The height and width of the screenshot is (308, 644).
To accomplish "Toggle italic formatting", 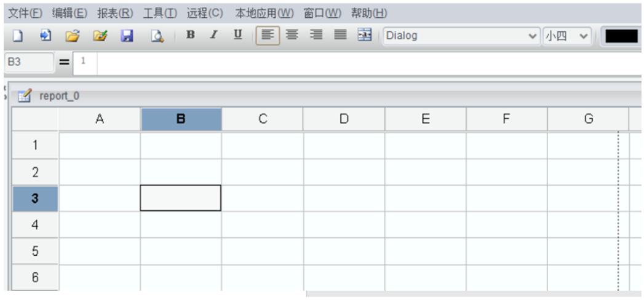I will click(x=213, y=36).
